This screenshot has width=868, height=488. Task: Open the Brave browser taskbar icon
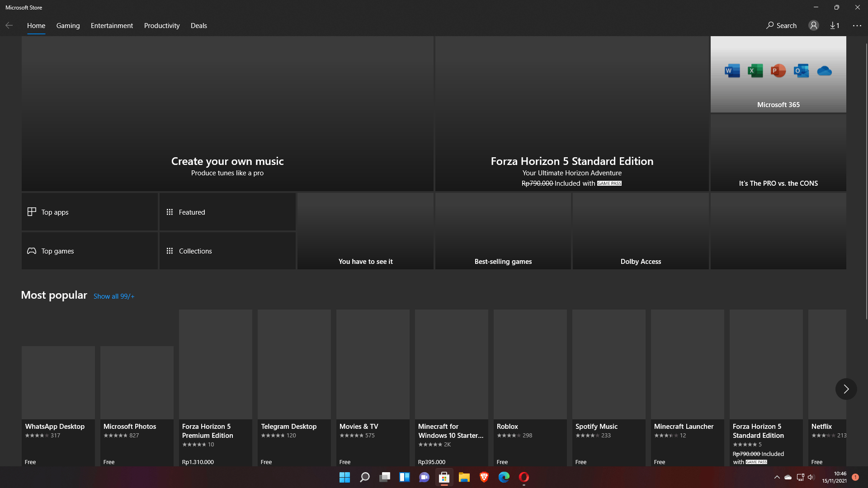(484, 477)
